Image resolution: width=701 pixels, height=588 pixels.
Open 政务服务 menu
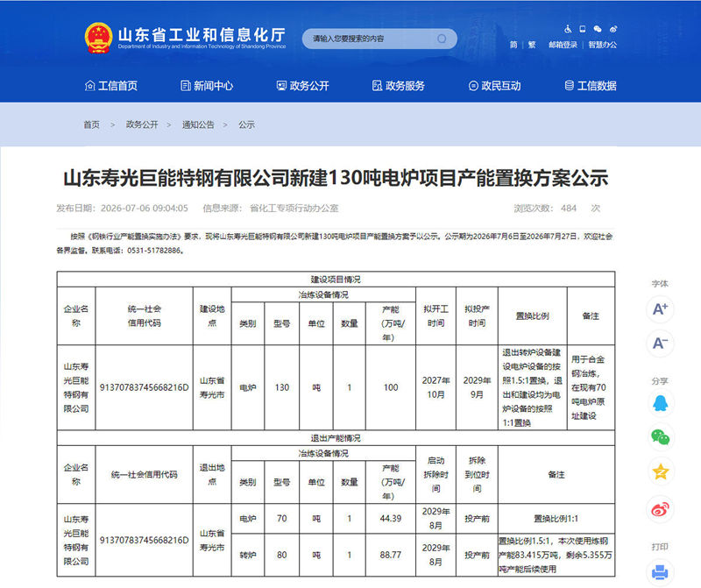click(x=399, y=85)
